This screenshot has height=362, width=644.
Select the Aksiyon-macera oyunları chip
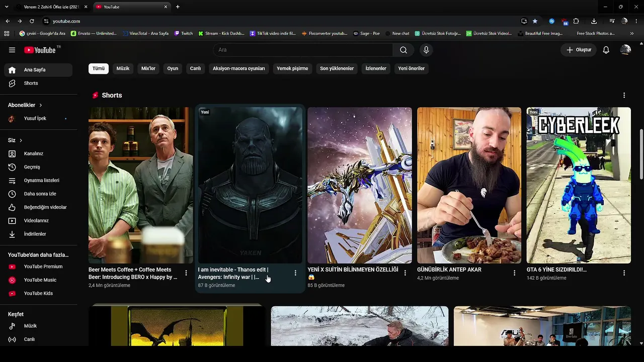pyautogui.click(x=239, y=68)
